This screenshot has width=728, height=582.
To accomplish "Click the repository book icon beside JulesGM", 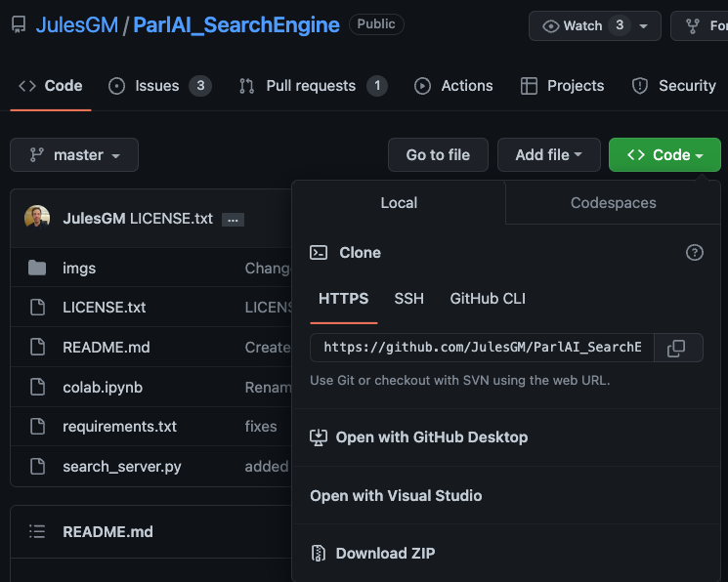I will click(19, 24).
